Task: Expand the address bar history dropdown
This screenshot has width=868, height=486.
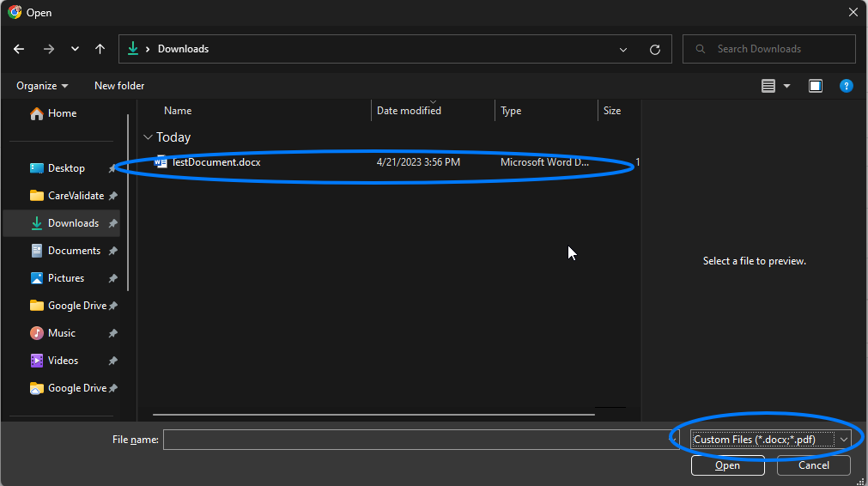Action: [622, 49]
